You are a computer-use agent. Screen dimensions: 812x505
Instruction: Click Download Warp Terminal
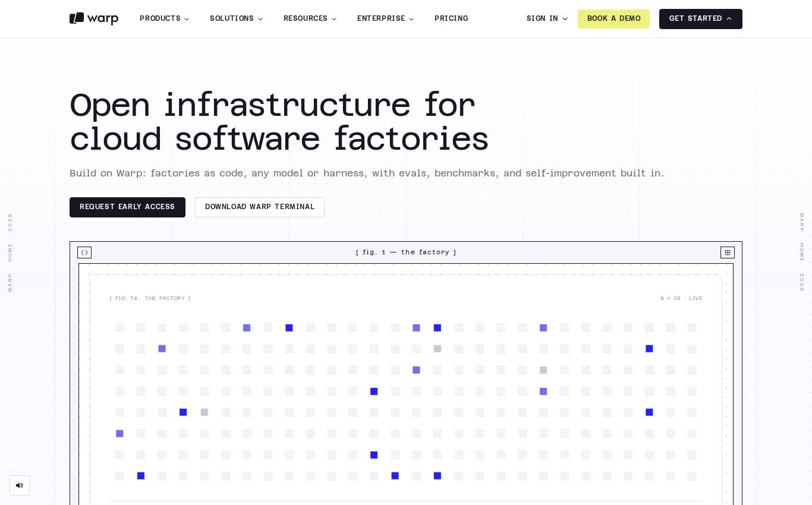[x=260, y=207]
